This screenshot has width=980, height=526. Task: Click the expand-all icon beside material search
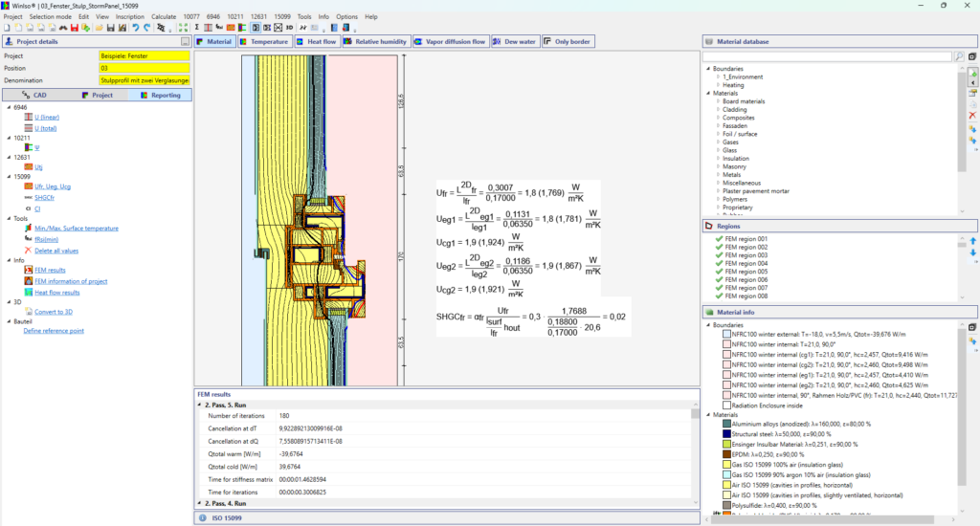pos(972,56)
